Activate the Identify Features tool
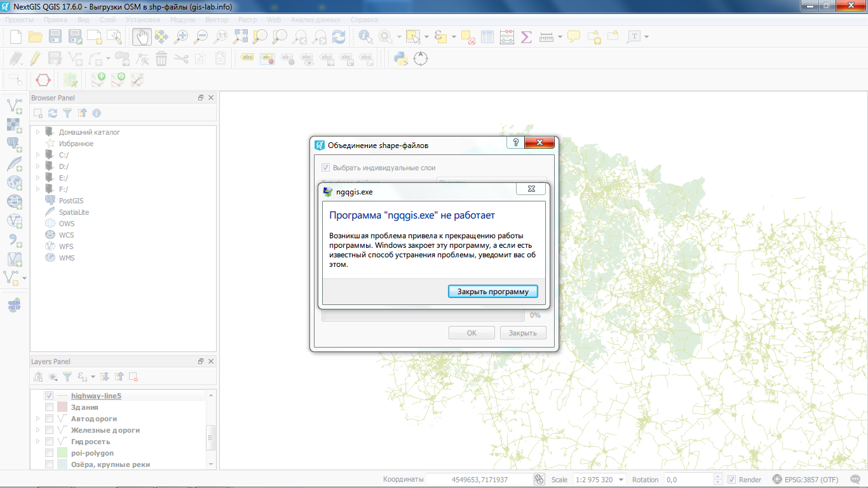Screen dimensions: 868x488 [x=365, y=37]
